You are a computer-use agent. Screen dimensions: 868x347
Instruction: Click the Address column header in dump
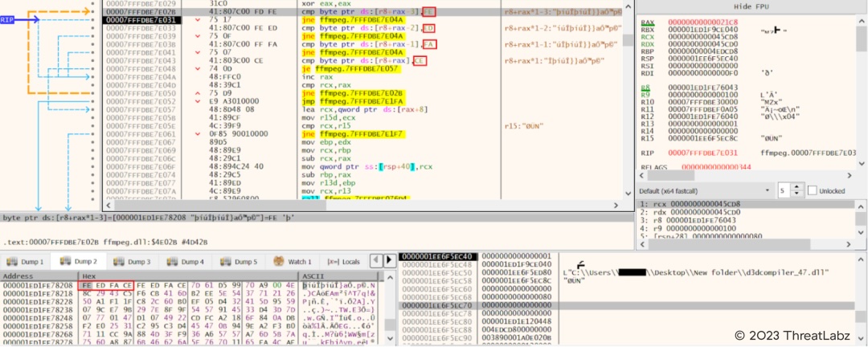point(18,276)
